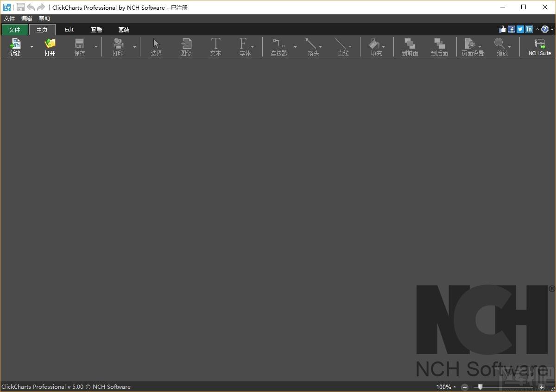The height and width of the screenshot is (392, 556).
Task: Open the 文件 menu in menu bar
Action: [9, 19]
